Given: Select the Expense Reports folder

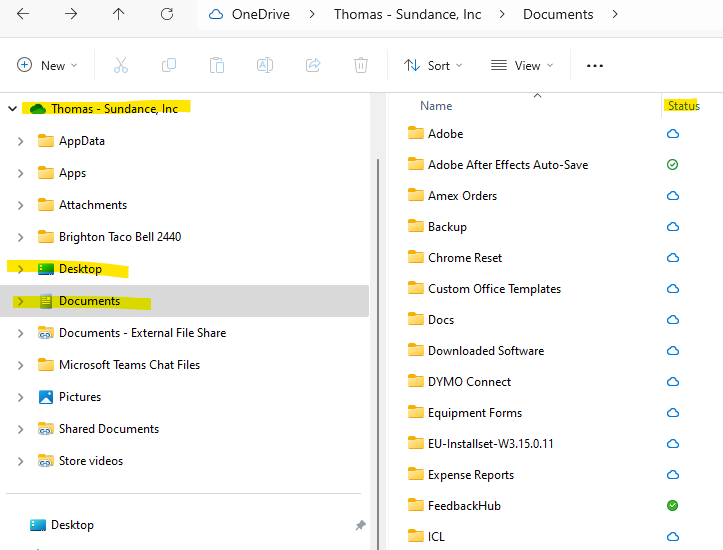Looking at the screenshot, I should tap(471, 475).
